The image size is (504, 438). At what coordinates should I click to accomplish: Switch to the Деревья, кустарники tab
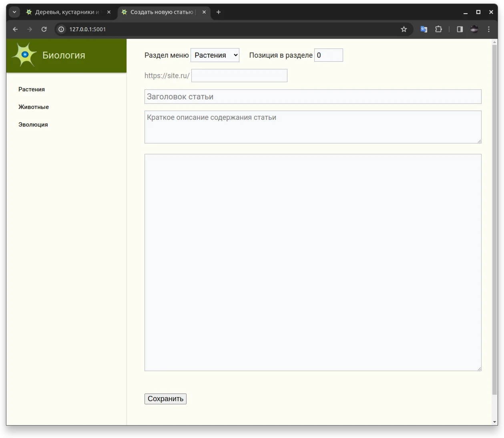pos(66,12)
